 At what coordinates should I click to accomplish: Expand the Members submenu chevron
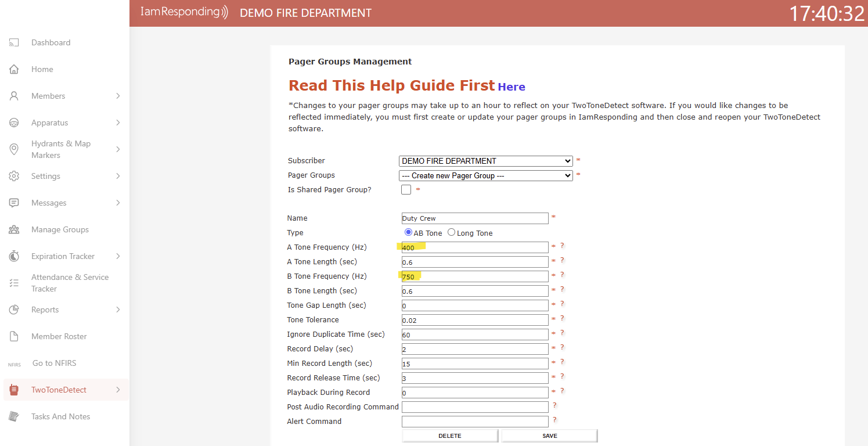pyautogui.click(x=118, y=96)
